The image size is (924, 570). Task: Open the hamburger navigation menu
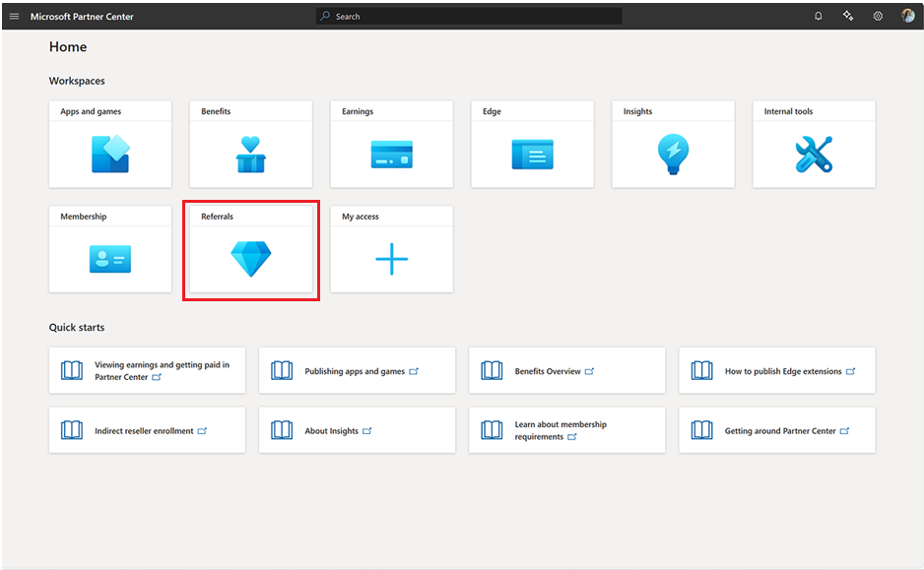[14, 17]
